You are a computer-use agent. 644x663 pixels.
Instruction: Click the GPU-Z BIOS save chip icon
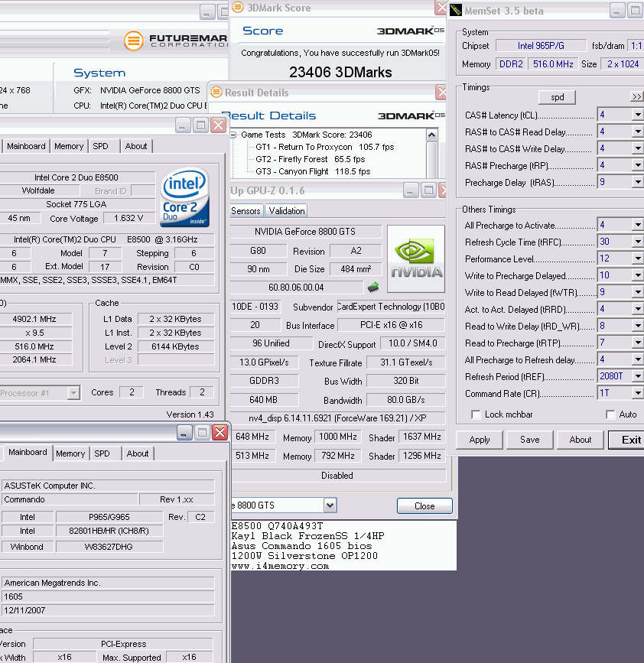point(373,288)
